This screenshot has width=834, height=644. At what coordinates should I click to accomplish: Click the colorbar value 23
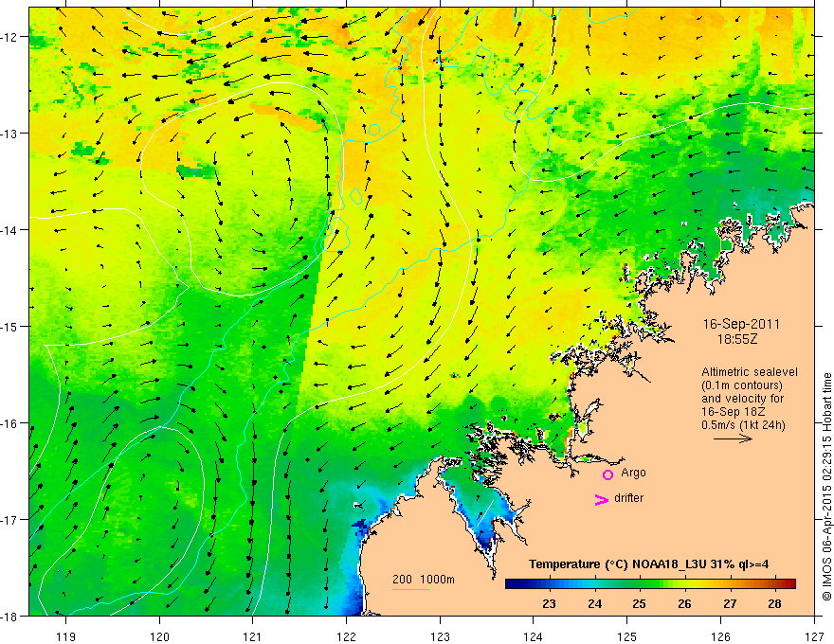click(549, 603)
